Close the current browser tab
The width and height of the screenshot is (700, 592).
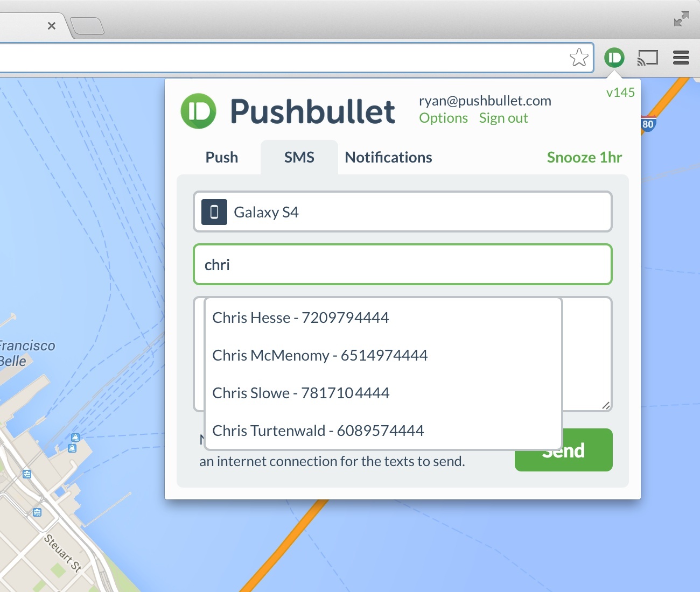coord(52,25)
